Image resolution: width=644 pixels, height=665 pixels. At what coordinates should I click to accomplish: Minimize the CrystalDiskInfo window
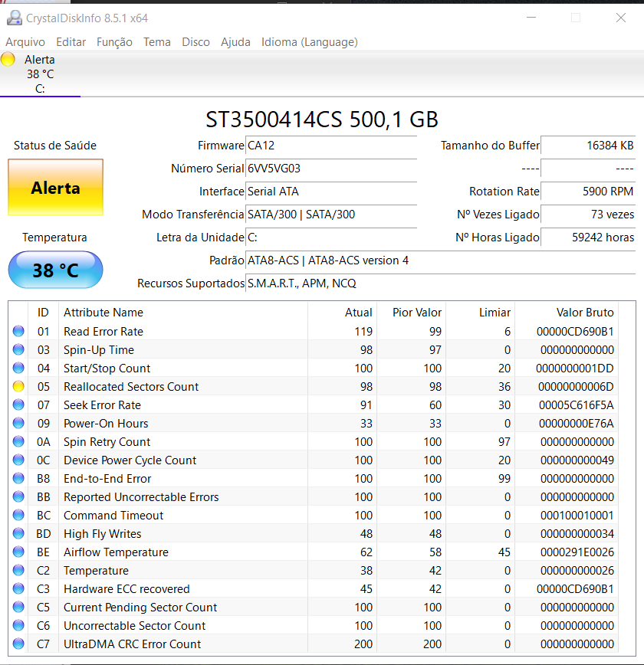(531, 18)
